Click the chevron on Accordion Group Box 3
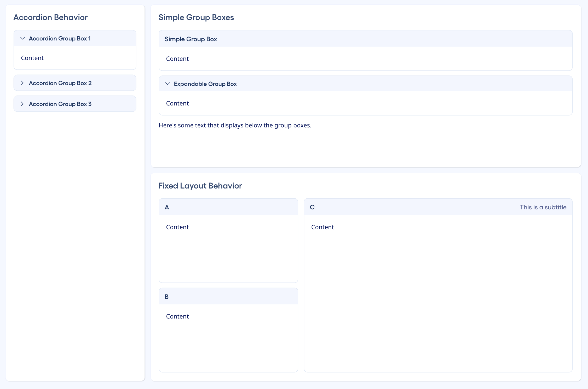588x389 pixels. click(22, 104)
